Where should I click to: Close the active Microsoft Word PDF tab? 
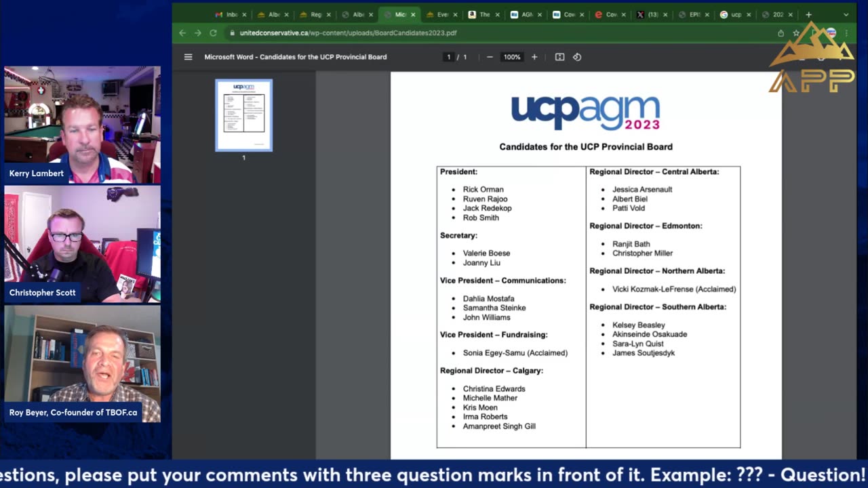(x=413, y=14)
